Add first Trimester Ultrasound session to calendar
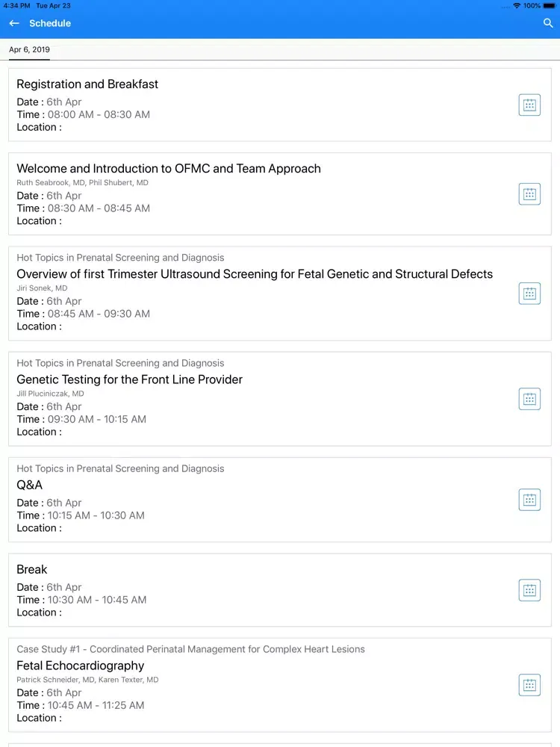Viewport: 560px width, 747px height. 529,294
